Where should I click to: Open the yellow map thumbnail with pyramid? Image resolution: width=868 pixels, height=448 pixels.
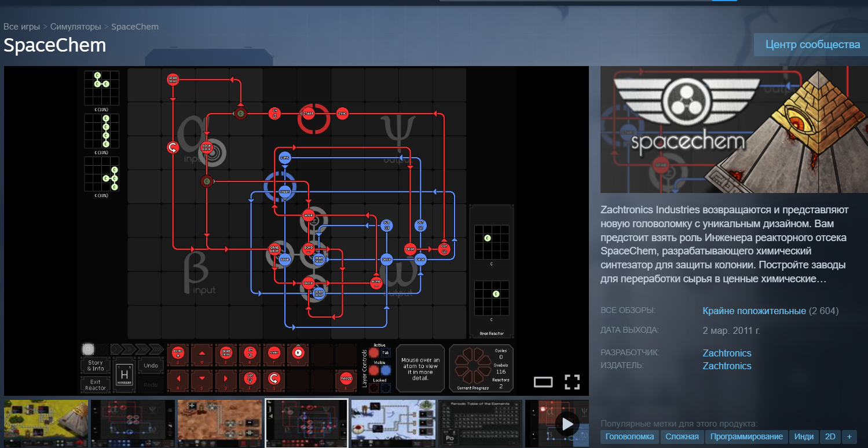(x=46, y=424)
